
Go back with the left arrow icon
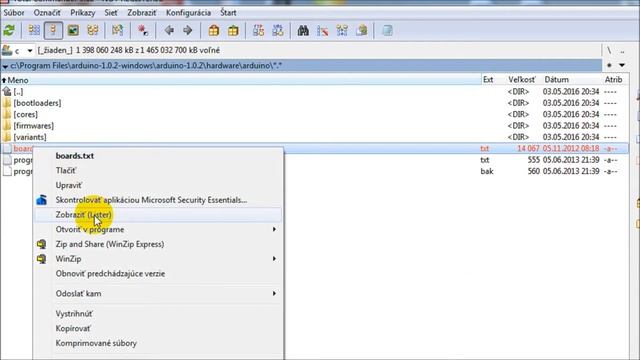point(169,30)
